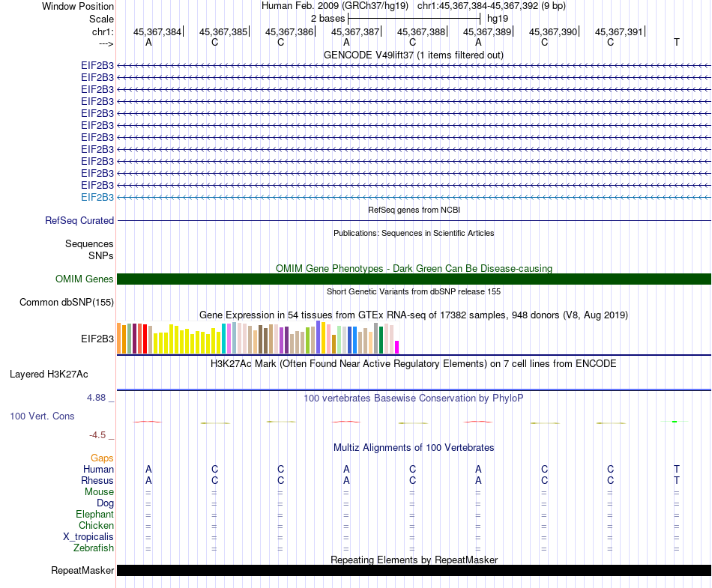Open the RefSeq Curated track label
Viewport: 712px width, 588px height.
79,221
